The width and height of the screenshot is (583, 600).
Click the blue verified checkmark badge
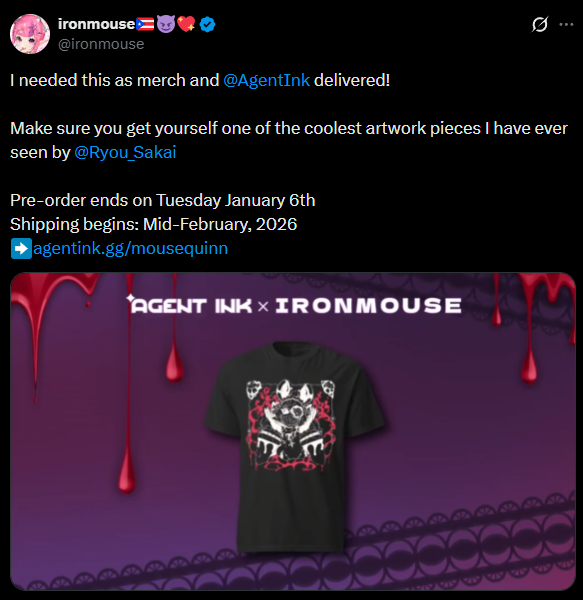coord(207,24)
